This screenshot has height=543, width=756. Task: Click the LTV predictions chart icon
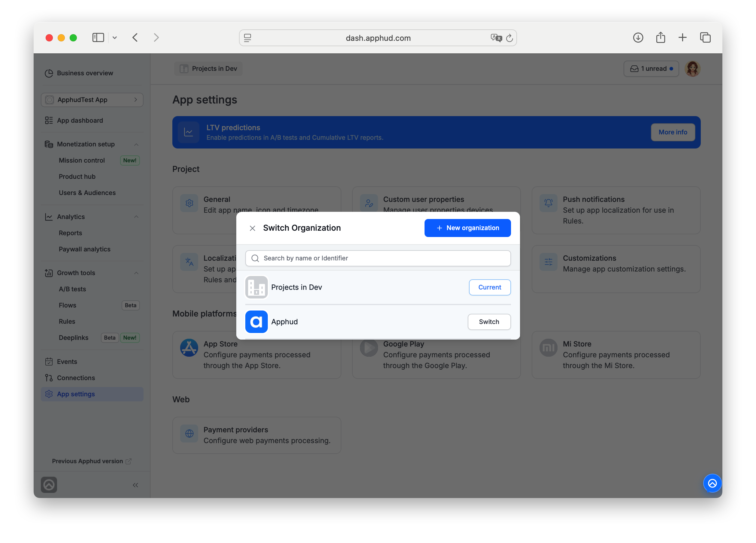click(x=188, y=132)
